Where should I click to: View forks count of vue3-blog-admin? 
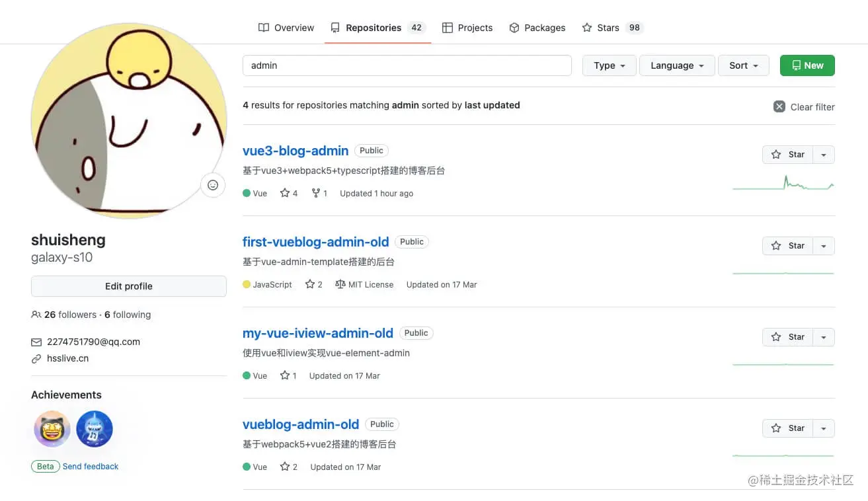pos(319,194)
